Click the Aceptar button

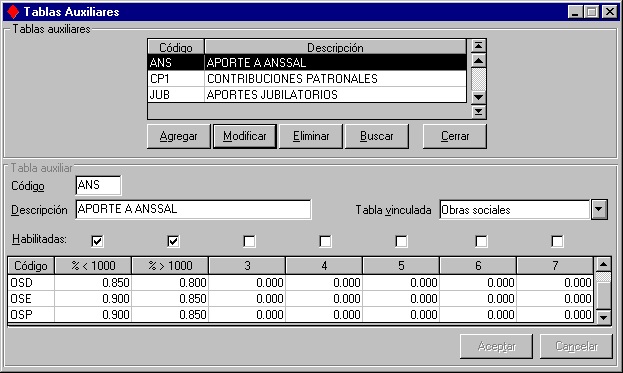tap(496, 346)
